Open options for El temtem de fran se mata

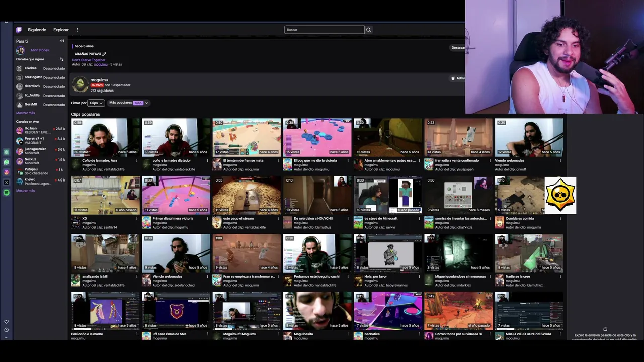278,161
